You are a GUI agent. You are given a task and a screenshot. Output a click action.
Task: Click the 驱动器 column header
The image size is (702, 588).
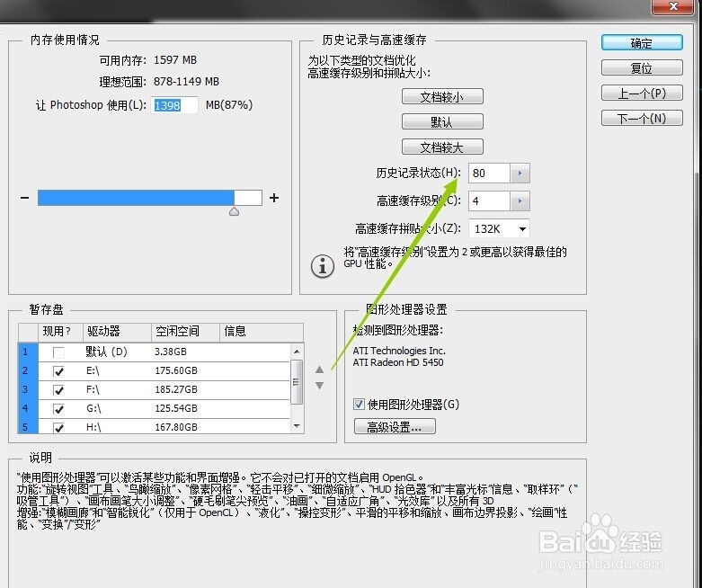(117, 332)
